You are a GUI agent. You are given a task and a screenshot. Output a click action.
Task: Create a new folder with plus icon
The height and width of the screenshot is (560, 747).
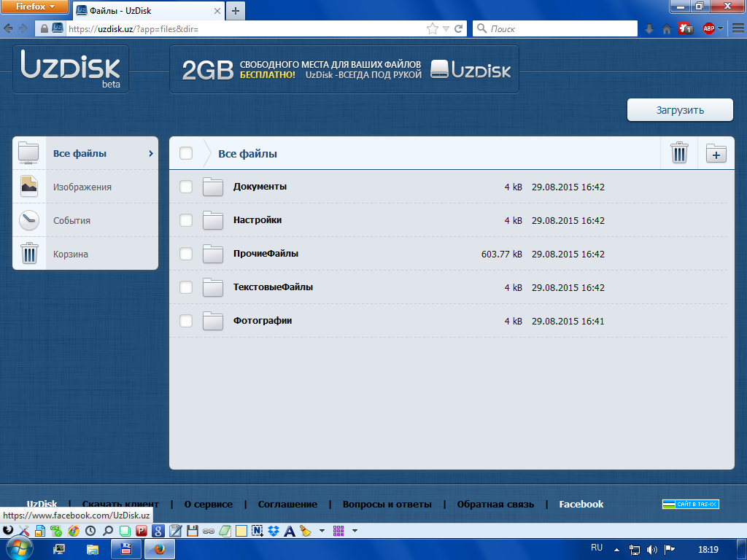click(x=716, y=153)
